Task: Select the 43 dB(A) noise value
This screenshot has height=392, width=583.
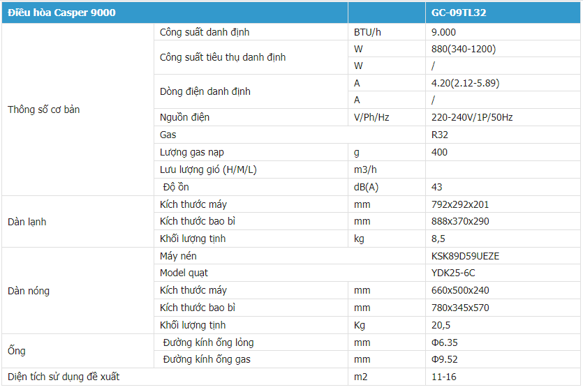Action: click(x=437, y=187)
